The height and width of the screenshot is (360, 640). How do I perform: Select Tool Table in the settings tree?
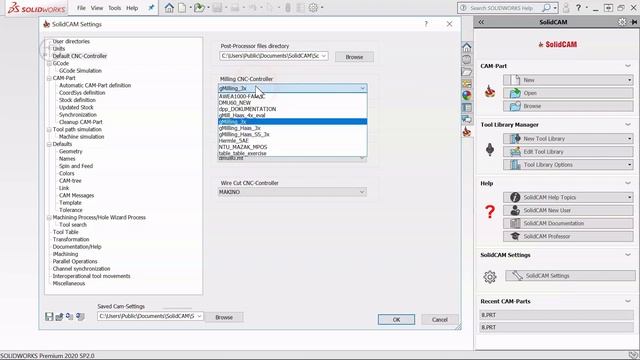(x=66, y=232)
